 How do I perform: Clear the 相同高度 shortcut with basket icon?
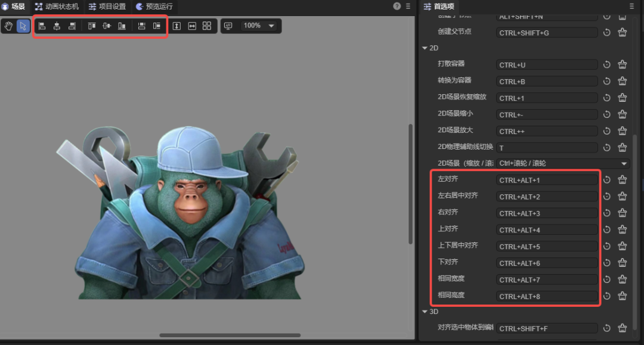tap(622, 296)
